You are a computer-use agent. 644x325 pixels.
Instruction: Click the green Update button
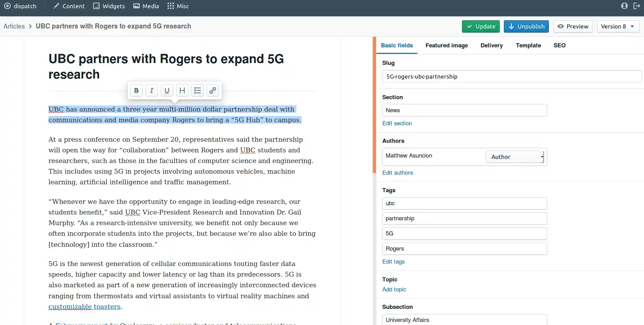[481, 26]
